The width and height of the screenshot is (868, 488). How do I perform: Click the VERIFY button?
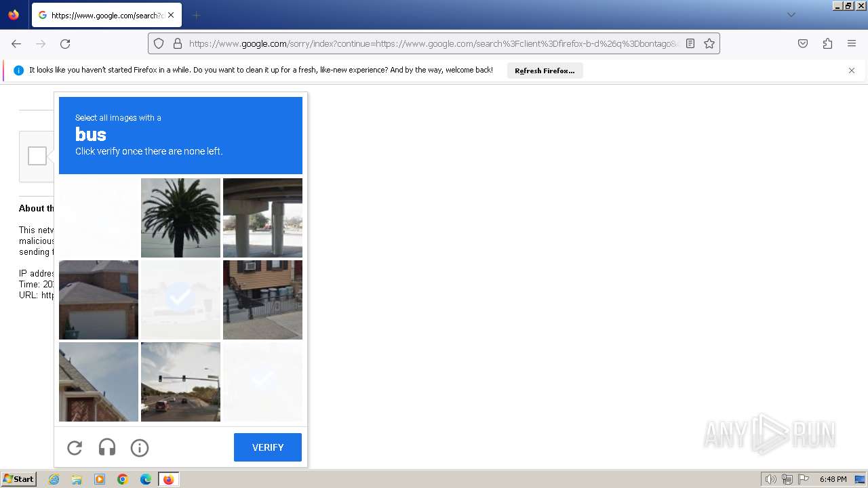click(268, 447)
